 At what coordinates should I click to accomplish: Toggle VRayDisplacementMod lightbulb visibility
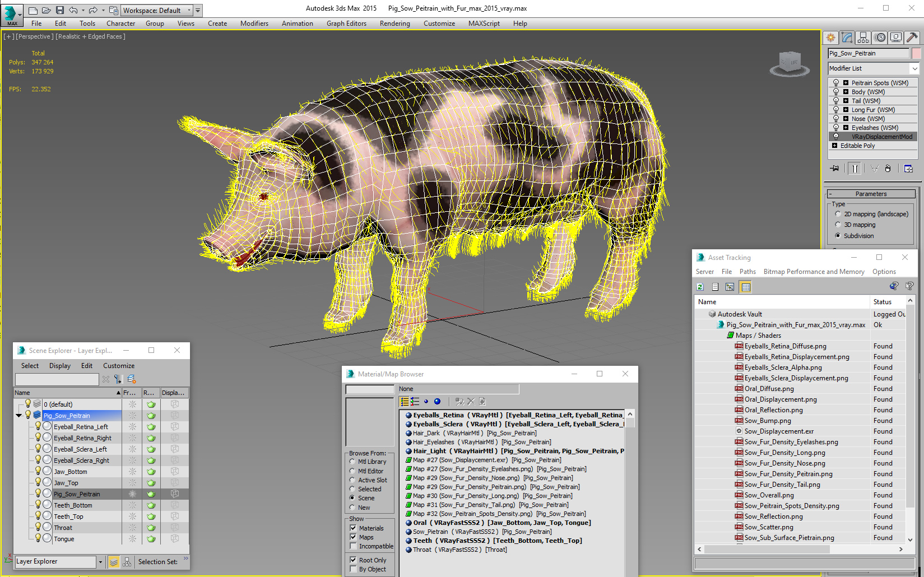pos(835,137)
